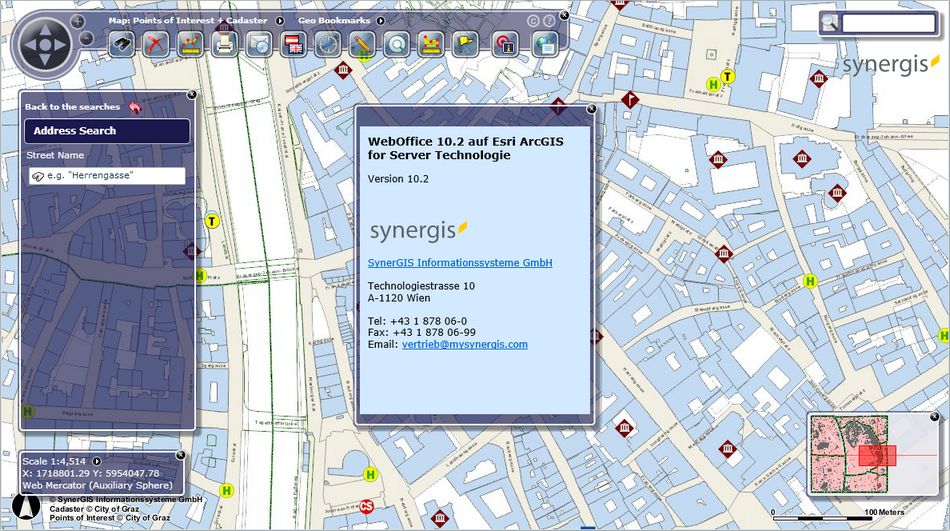This screenshot has width=950, height=531.
Task: Open the copyright info icon
Action: click(x=533, y=21)
